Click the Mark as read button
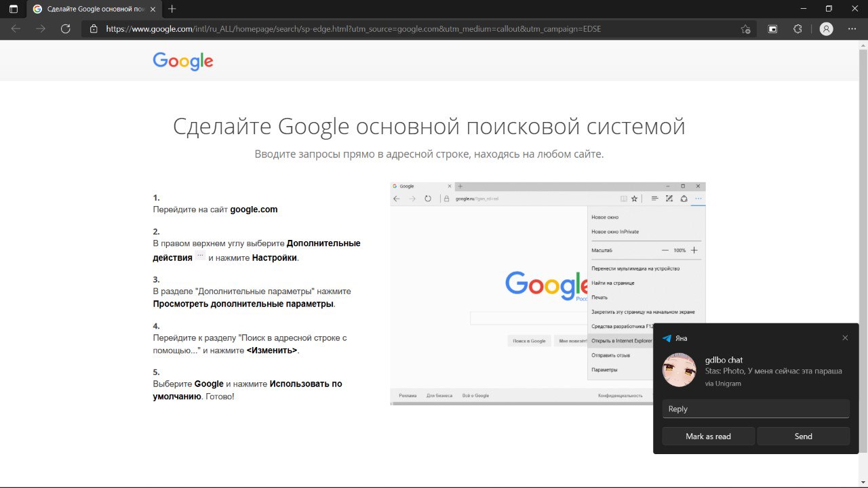The image size is (868, 488). pos(708,436)
